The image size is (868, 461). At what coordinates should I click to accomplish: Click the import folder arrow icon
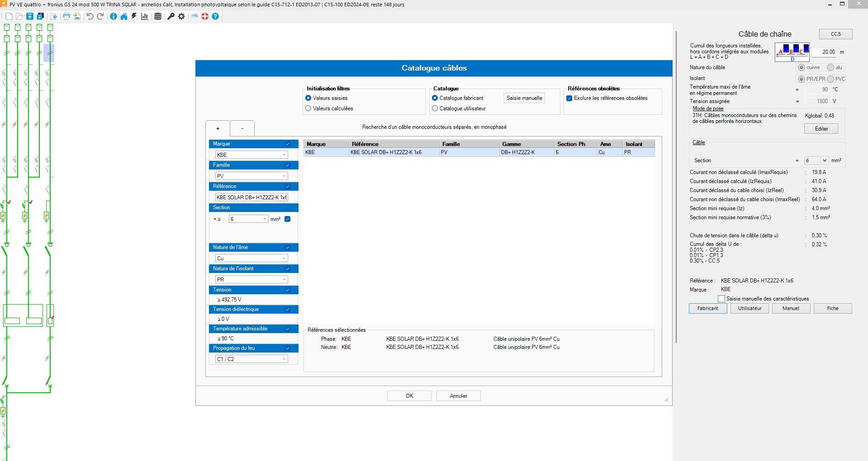pyautogui.click(x=53, y=16)
